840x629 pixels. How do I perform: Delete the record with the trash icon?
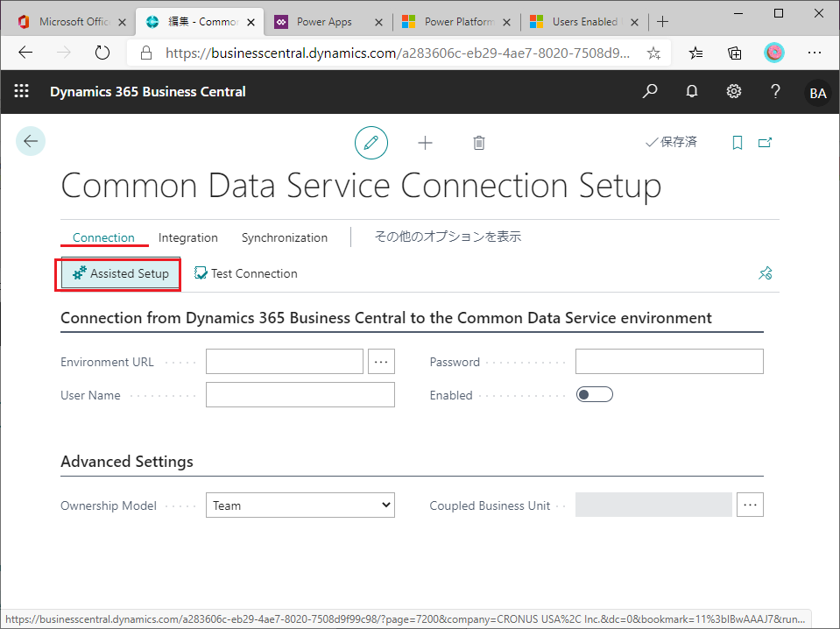[x=479, y=143]
